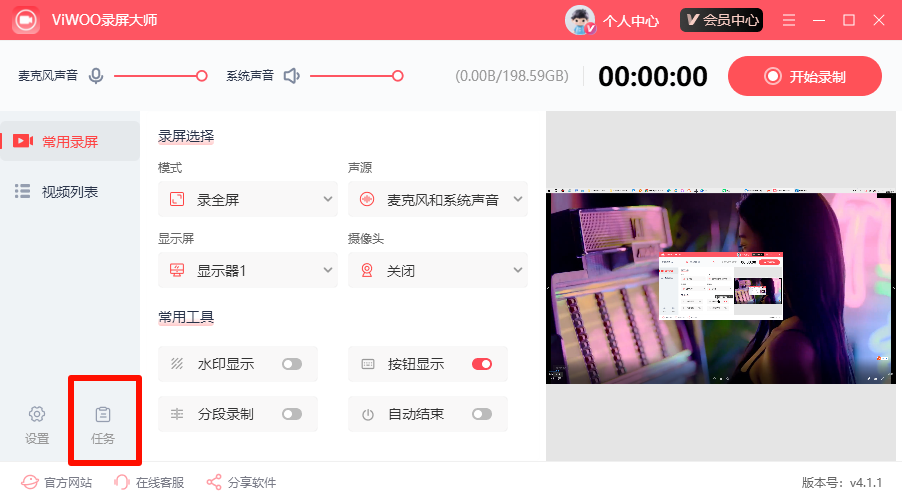Viewport: 902px width, 502px height.
Task: Click chevron arrow of 麦克风和系统声音 dropdown
Action: click(x=518, y=200)
